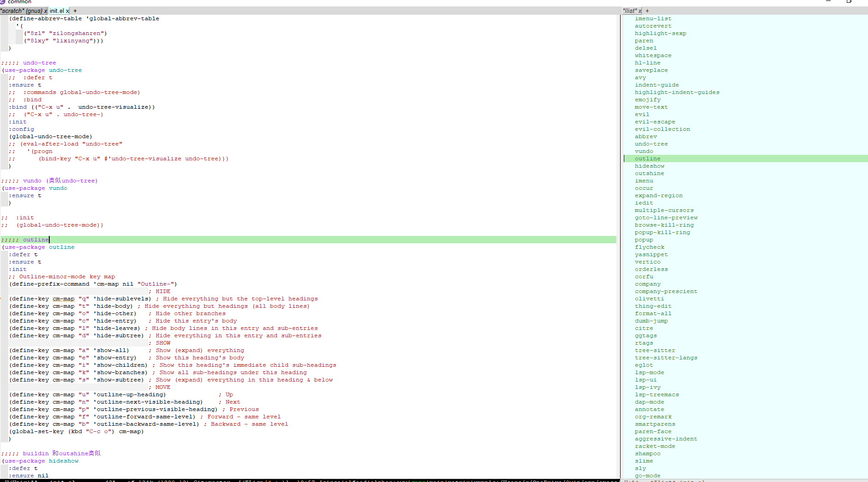
Task: Select lsp-mode in Ilist panel
Action: [x=649, y=372]
